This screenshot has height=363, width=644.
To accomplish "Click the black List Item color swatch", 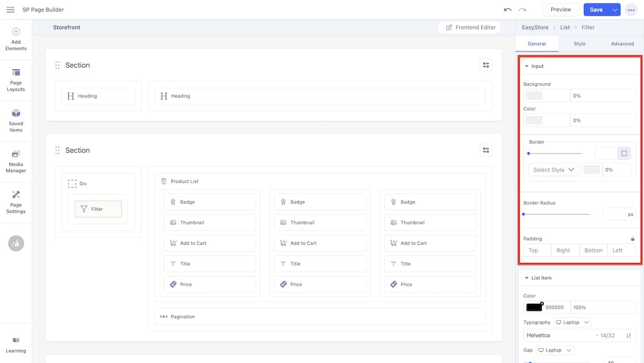I will [x=534, y=308].
